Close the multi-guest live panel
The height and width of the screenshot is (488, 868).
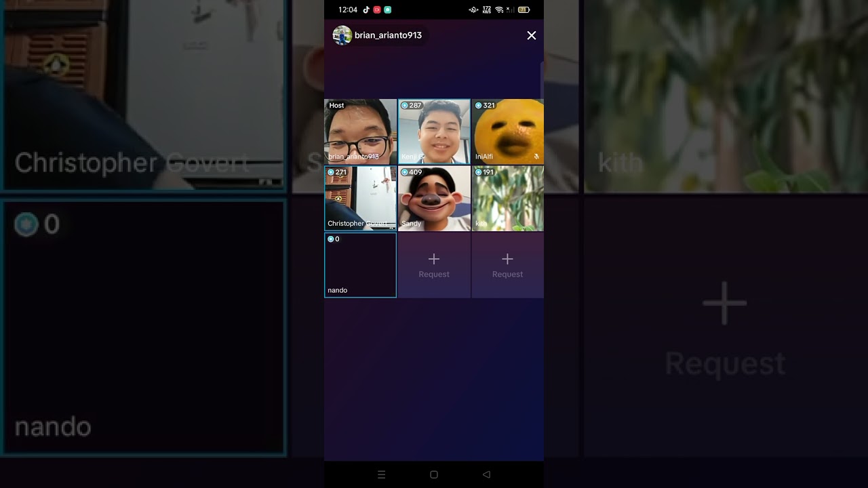532,35
